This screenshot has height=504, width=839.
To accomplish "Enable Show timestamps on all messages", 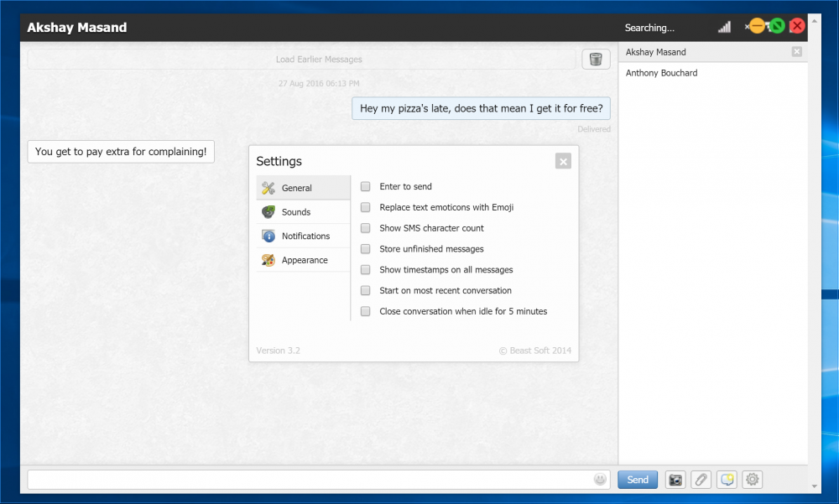I will 366,270.
